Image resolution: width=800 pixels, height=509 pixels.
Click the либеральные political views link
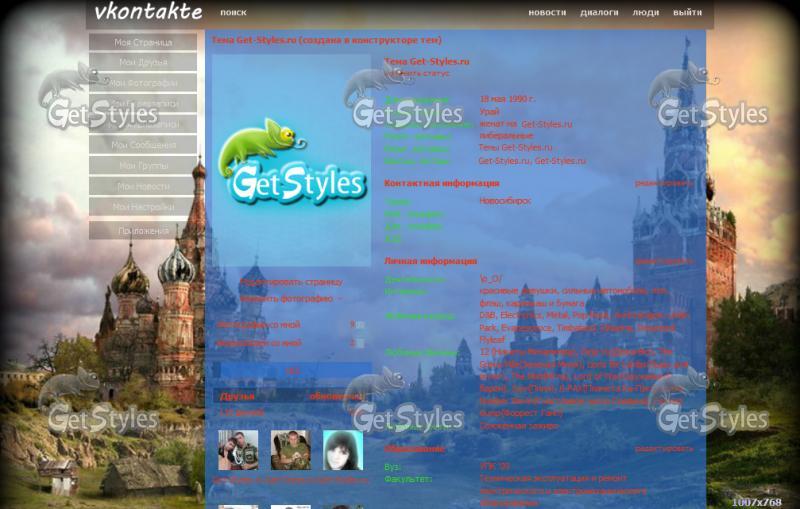pyautogui.click(x=506, y=136)
